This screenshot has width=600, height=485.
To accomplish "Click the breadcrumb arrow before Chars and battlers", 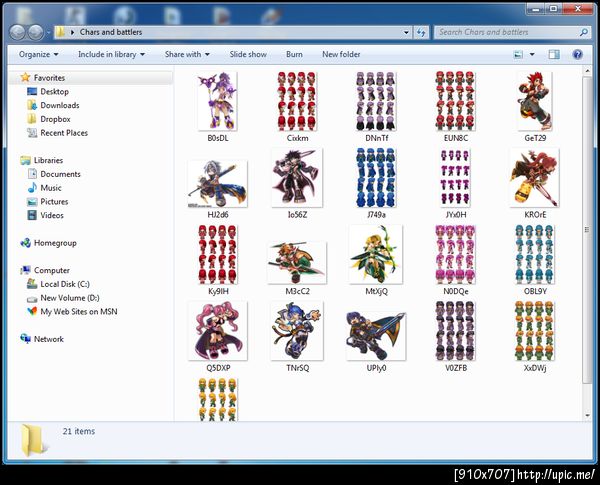I will [72, 33].
